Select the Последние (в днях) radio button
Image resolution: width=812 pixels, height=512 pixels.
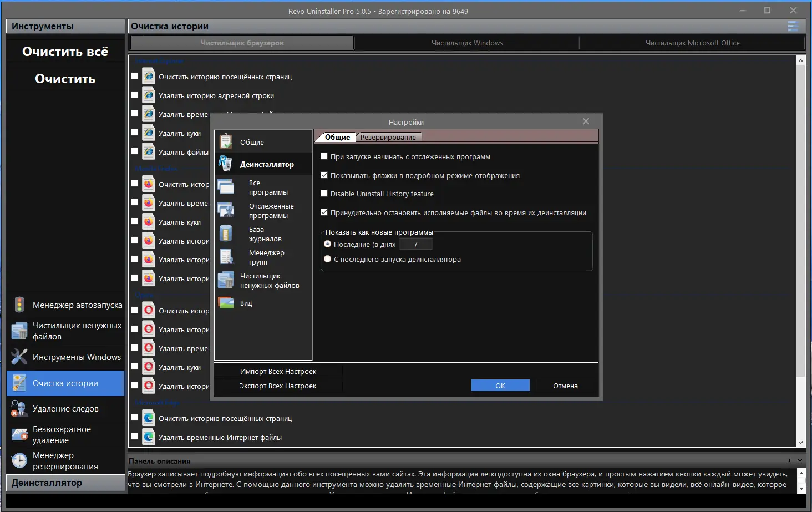328,244
